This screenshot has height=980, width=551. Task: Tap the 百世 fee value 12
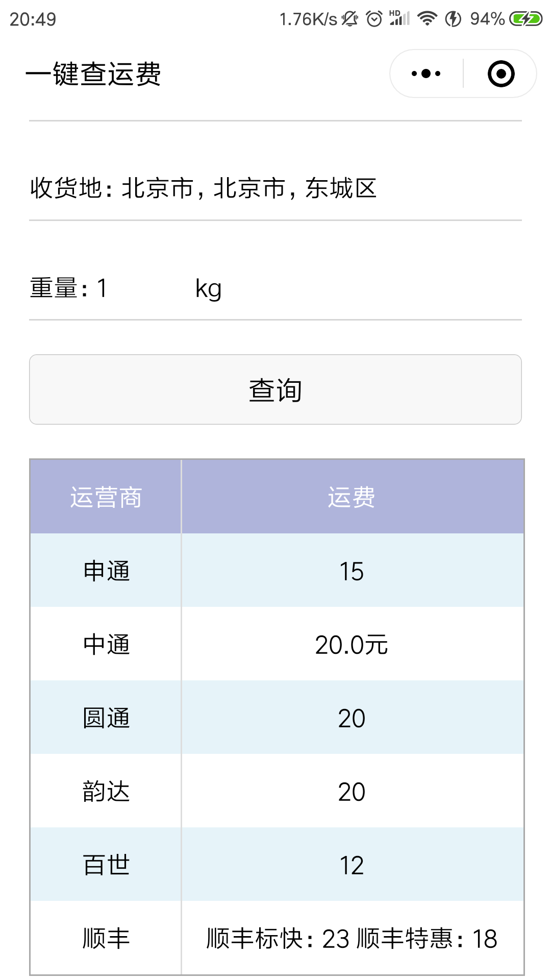(353, 865)
